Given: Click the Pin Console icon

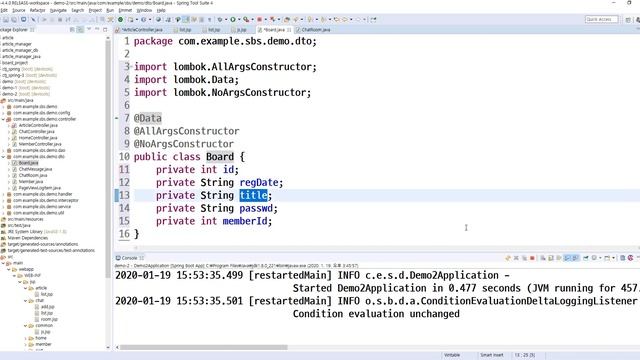Looking at the screenshot, I should tap(586, 258).
